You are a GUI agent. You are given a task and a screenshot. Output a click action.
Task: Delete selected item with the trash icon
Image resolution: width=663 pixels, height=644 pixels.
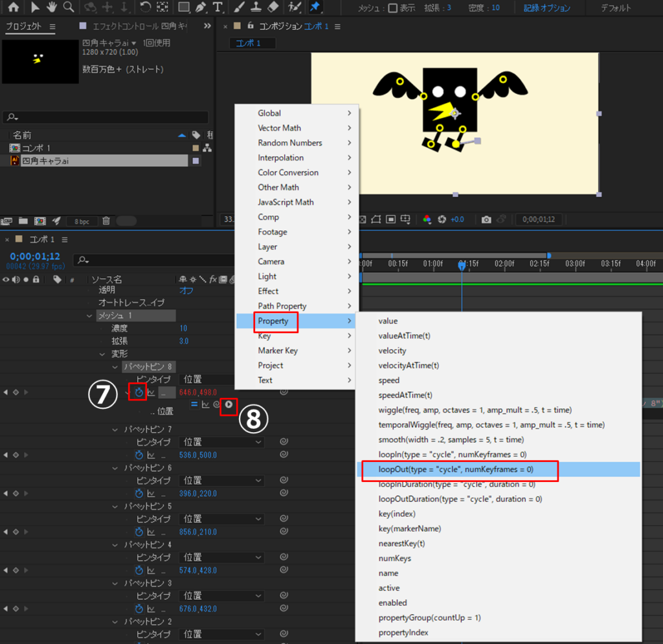[x=106, y=221]
